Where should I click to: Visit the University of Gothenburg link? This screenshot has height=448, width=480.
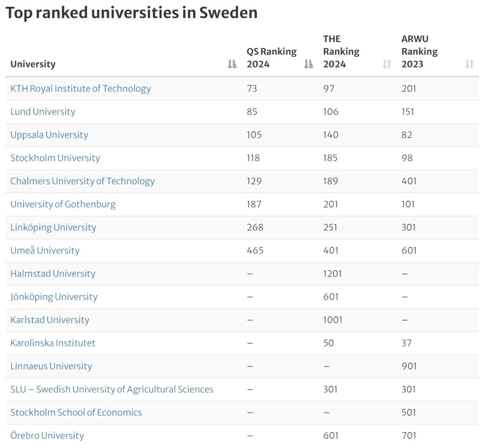(x=63, y=204)
